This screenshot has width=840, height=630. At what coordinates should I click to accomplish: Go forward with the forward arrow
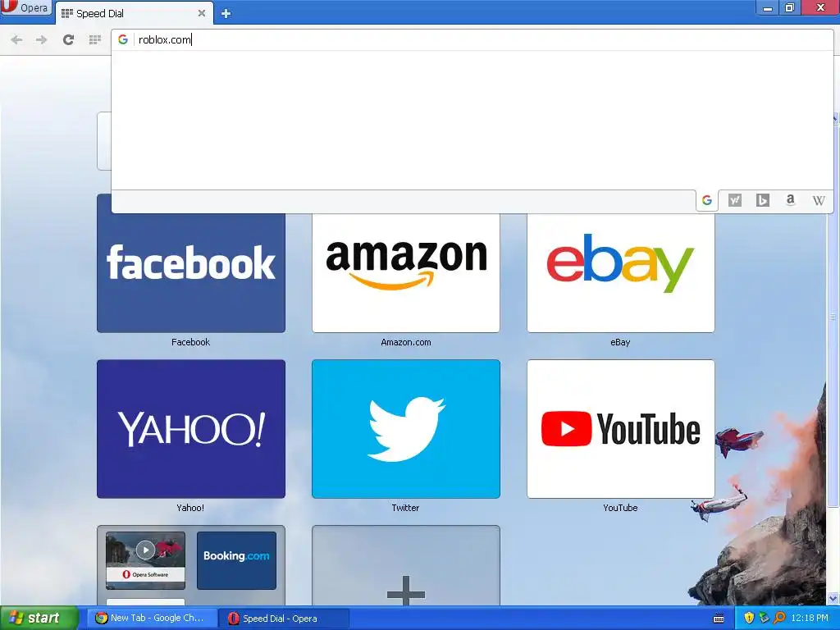click(41, 39)
